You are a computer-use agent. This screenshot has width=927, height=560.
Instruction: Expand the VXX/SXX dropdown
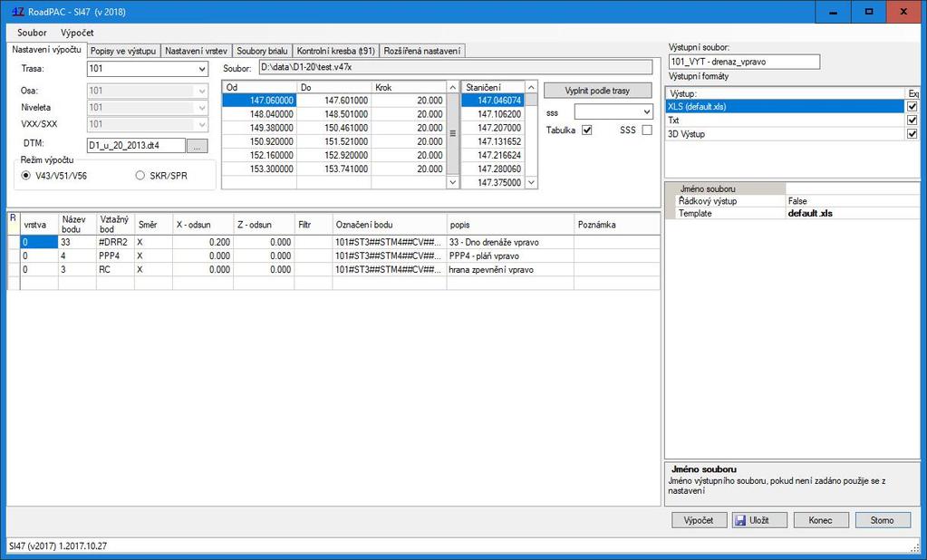click(202, 124)
